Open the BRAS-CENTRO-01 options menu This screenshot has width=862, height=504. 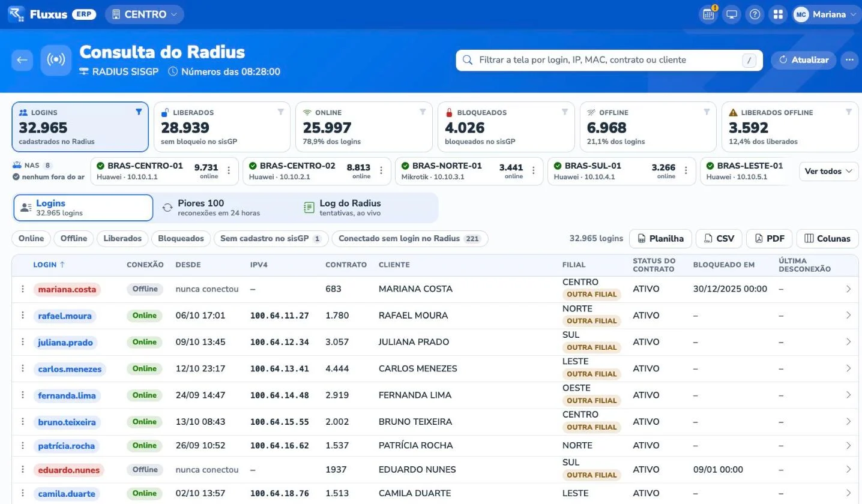pos(229,171)
